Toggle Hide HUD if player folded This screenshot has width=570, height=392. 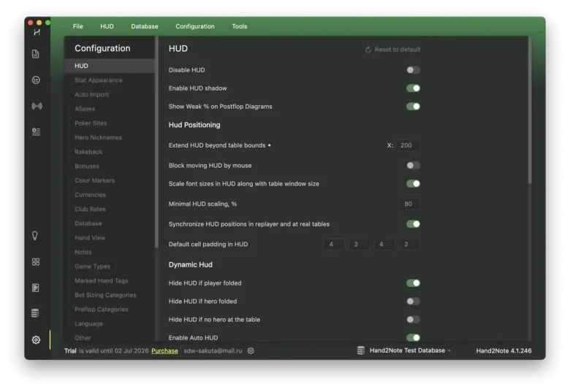coord(413,283)
